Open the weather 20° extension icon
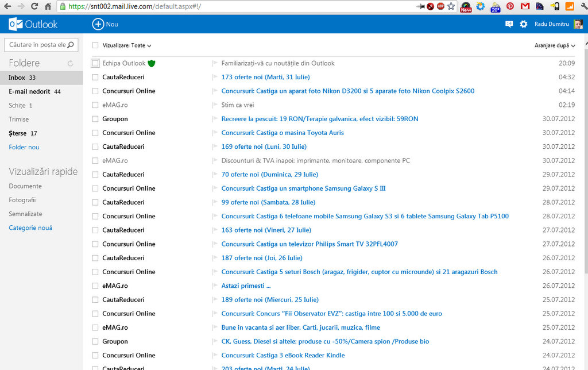The image size is (588, 370). [496, 6]
